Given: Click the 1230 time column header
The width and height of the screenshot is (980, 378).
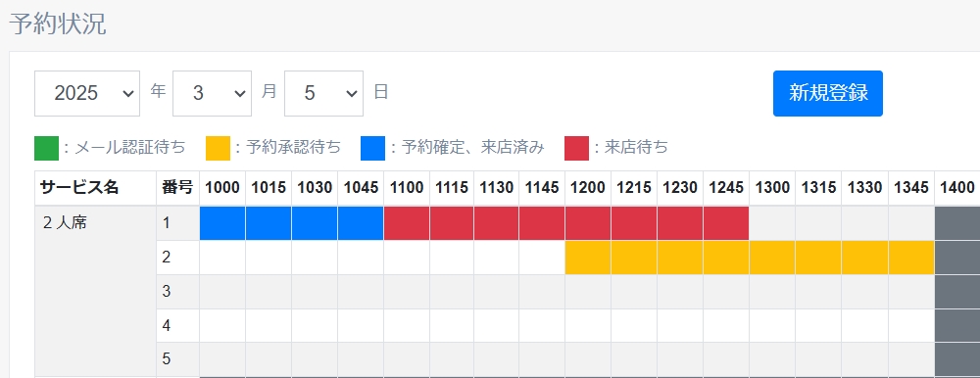Looking at the screenshot, I should 681,187.
